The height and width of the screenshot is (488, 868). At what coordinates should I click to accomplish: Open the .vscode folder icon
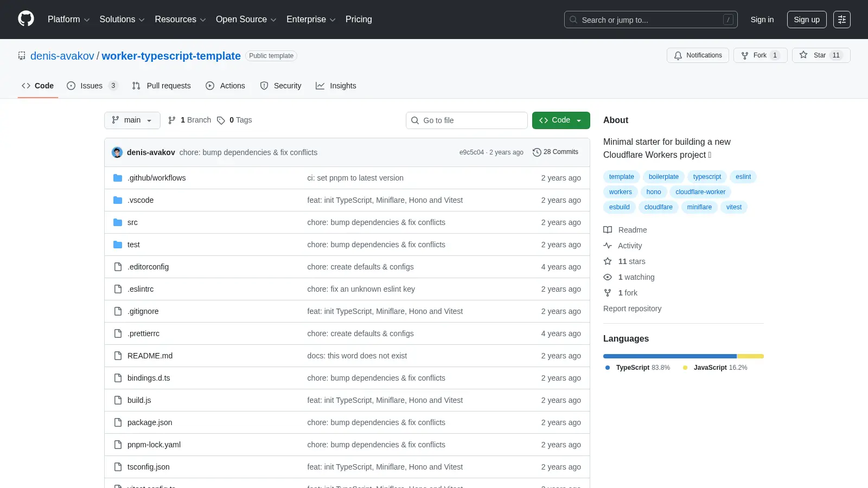point(118,200)
